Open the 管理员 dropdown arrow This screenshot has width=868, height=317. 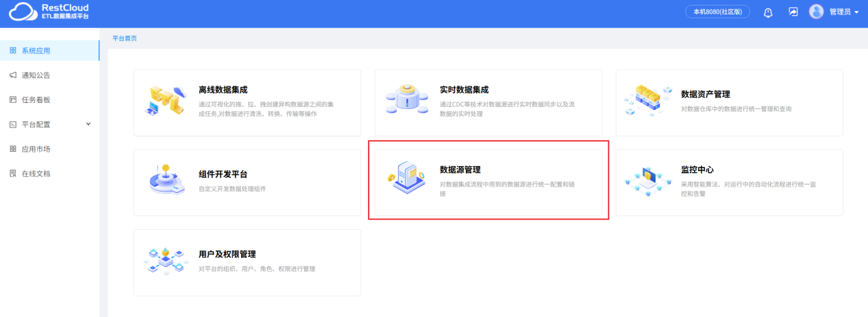point(857,12)
